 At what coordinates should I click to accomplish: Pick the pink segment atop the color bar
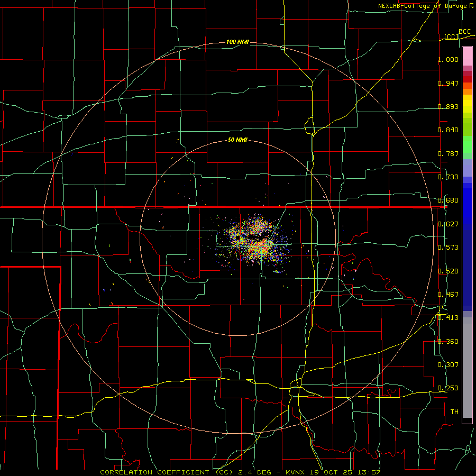click(467, 56)
